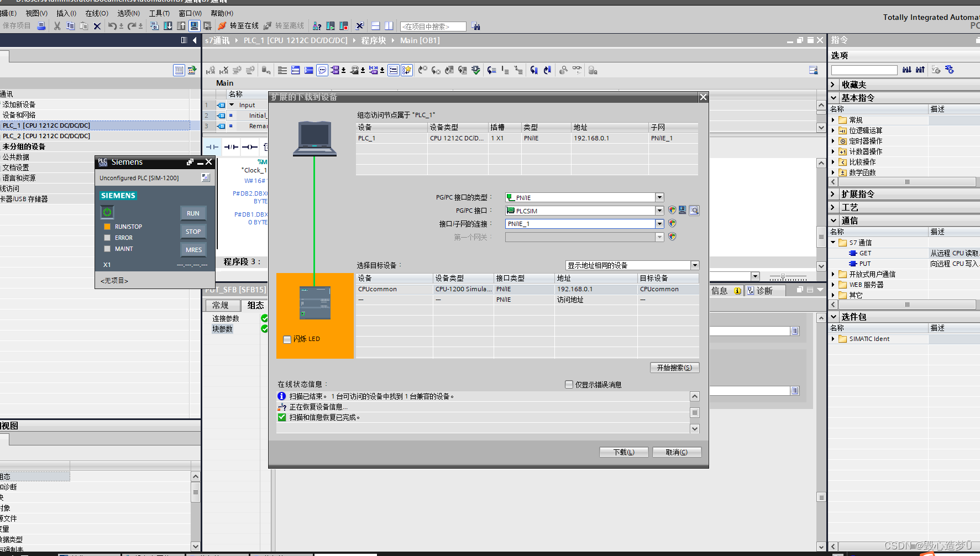Click Go online (转至在线) button
Viewport: 980px width, 556px height.
238,26
